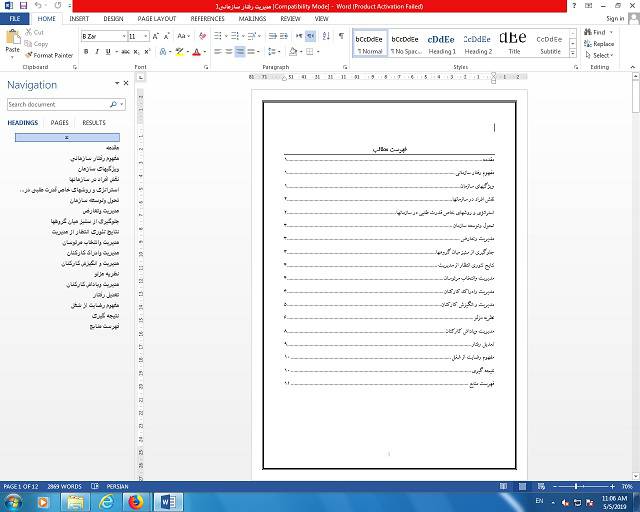Switch to the PAGE LAYOUT ribbon tab
Image resolution: width=640 pixels, height=512 pixels.
157,18
